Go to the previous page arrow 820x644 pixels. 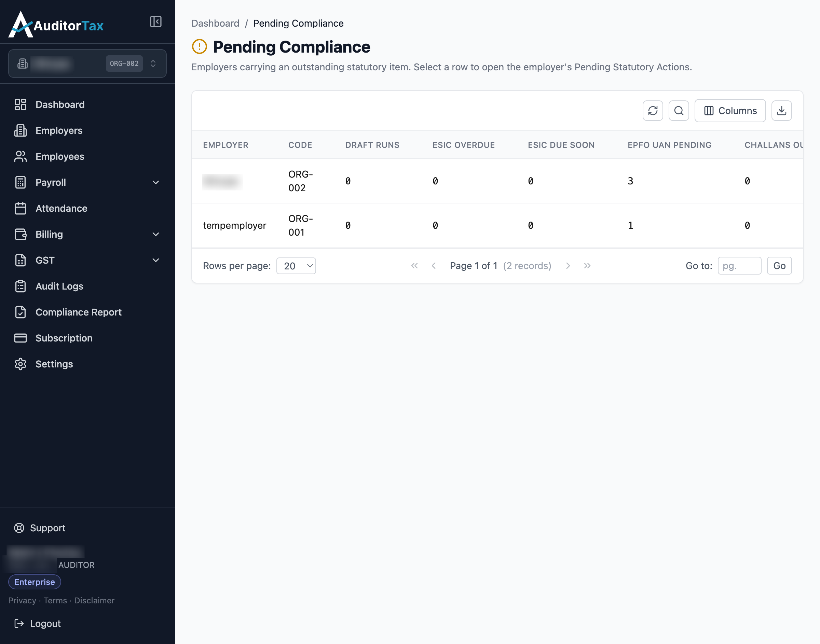click(433, 266)
